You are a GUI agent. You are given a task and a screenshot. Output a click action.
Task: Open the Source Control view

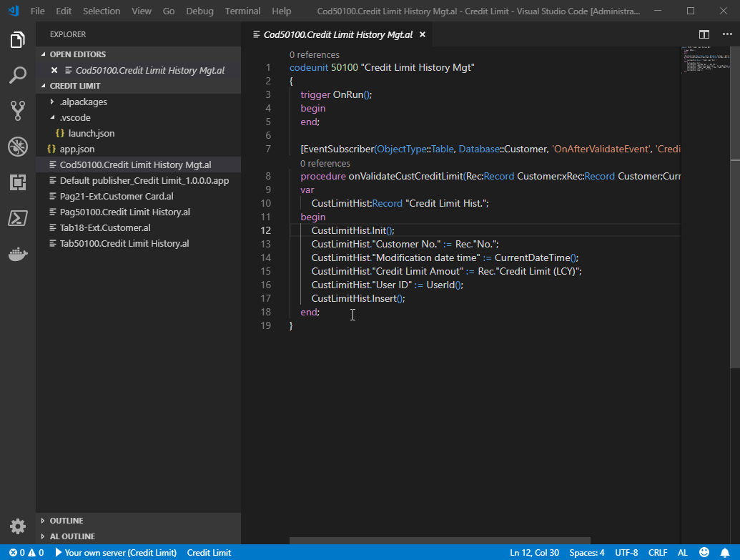click(18, 110)
